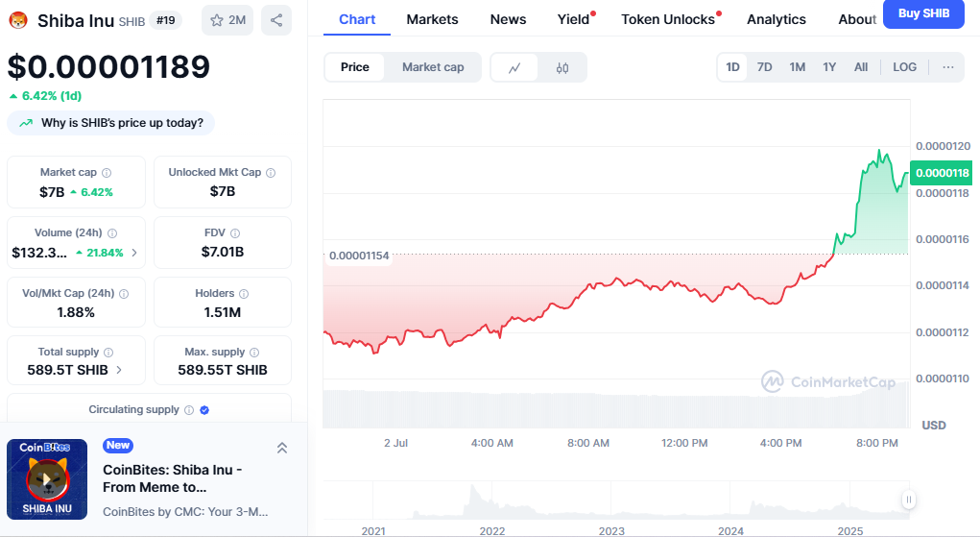Click the $7.01B FDV value

223,252
